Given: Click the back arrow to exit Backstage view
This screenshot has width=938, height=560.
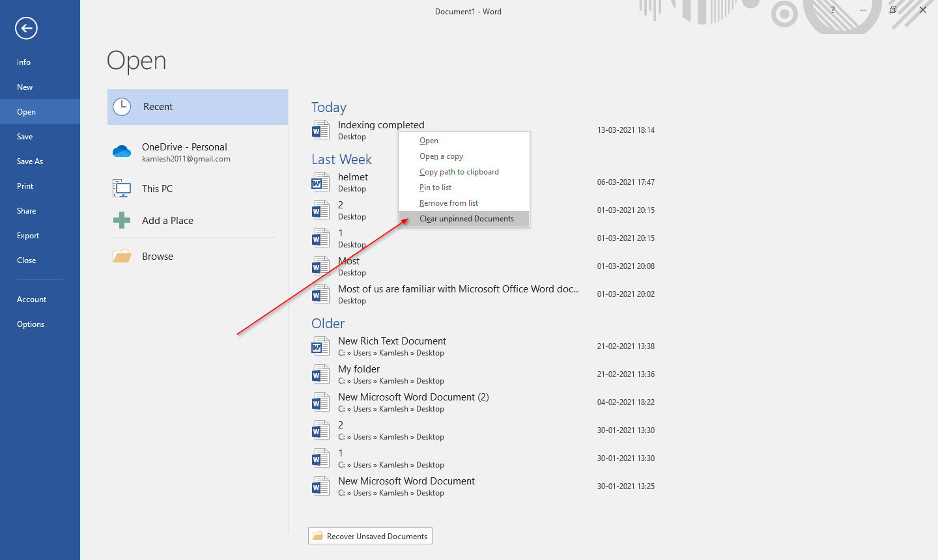Looking at the screenshot, I should tap(26, 29).
